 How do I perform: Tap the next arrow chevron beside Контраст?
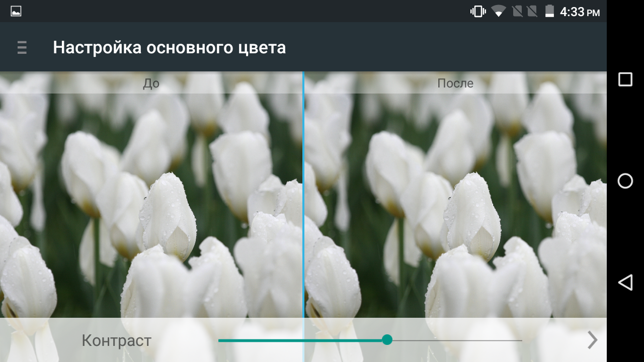click(593, 340)
